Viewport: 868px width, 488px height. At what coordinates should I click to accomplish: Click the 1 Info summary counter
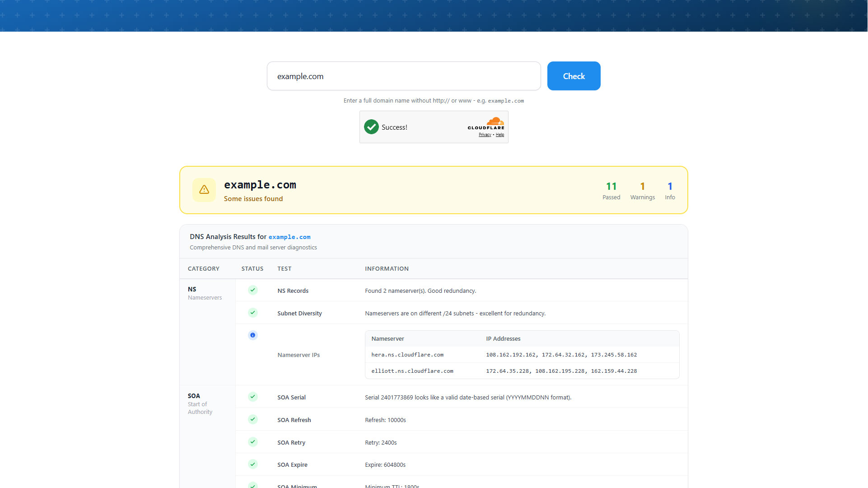click(x=670, y=190)
